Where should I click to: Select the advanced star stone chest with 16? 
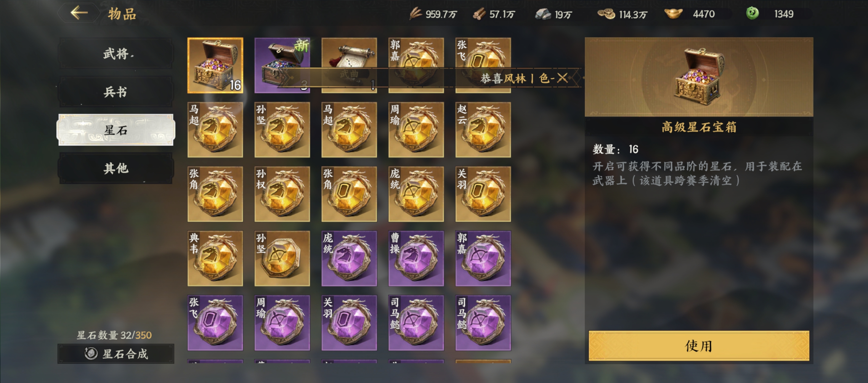[x=215, y=65]
